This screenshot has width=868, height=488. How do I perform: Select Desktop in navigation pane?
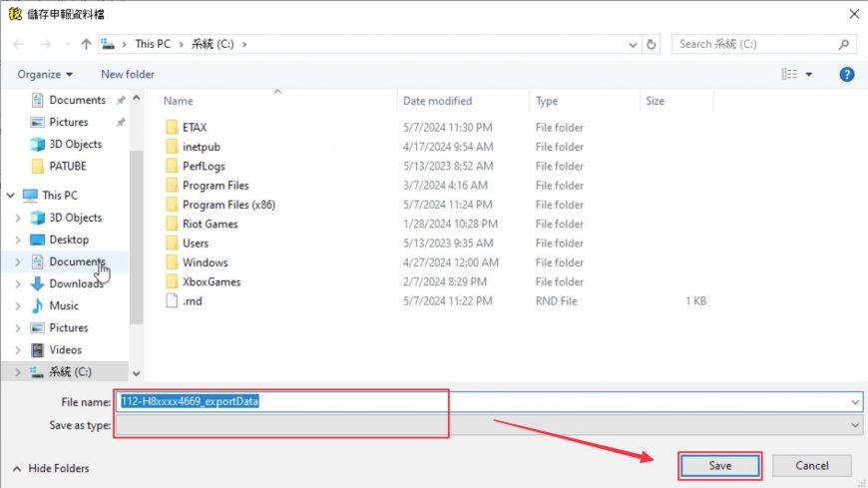pos(69,240)
